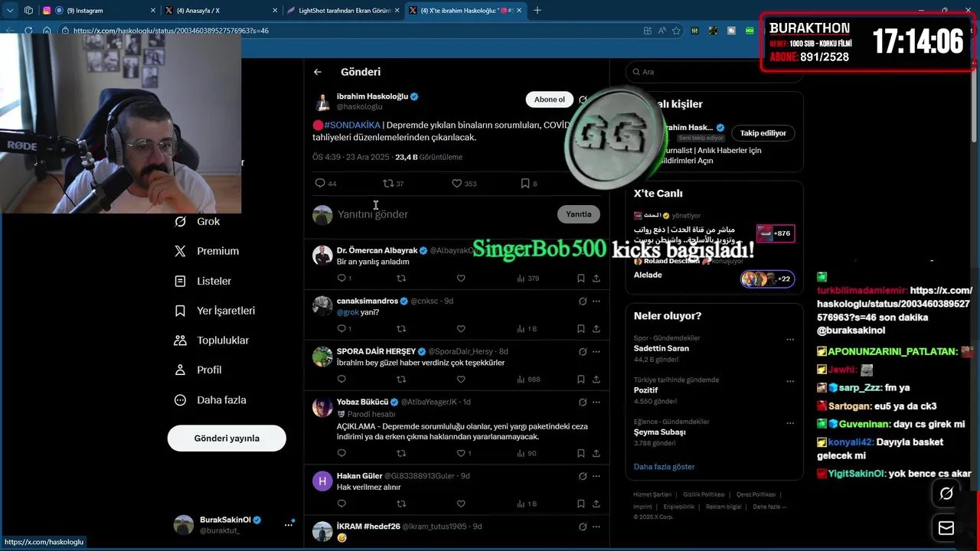Click the Gönderi yayınla button
This screenshot has height=551, width=980.
pos(227,439)
